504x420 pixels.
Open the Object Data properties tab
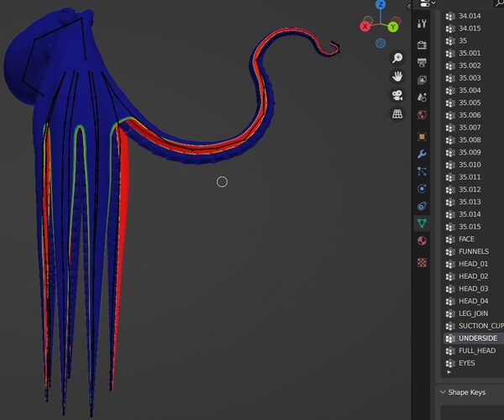click(x=422, y=223)
